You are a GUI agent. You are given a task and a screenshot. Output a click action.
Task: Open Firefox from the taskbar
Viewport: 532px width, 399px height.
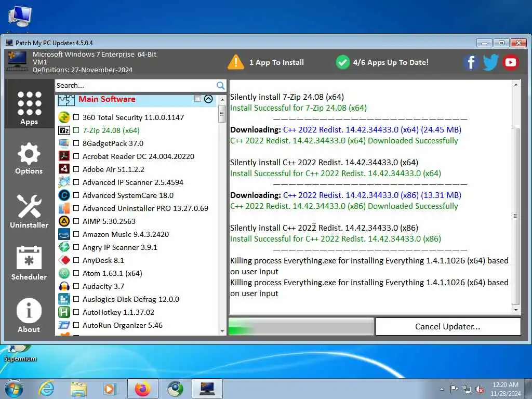(142, 389)
